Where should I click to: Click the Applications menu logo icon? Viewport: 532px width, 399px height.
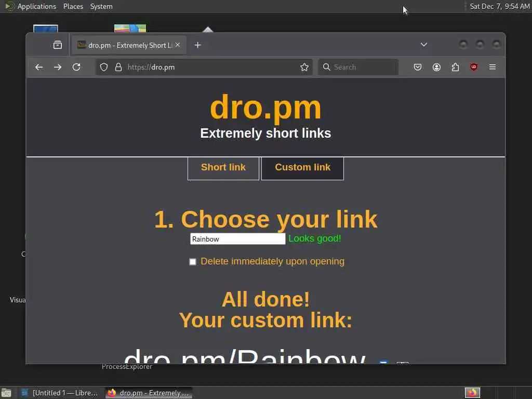[x=9, y=6]
